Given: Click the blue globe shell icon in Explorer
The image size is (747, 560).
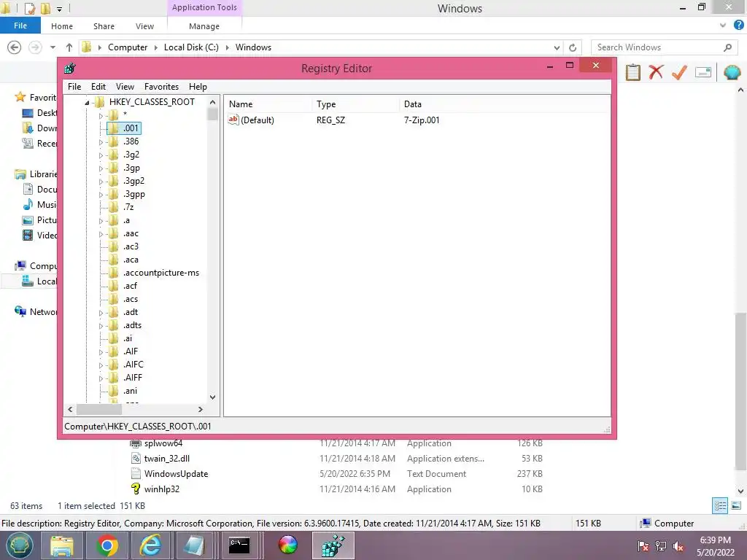Looking at the screenshot, I should coord(732,72).
